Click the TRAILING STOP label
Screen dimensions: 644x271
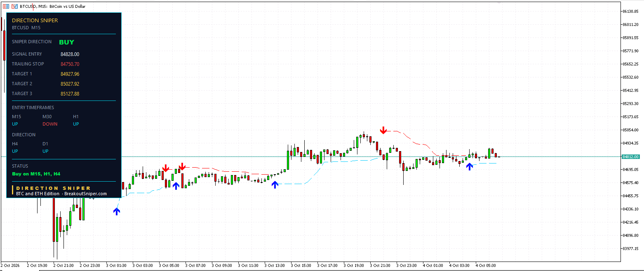[x=28, y=64]
